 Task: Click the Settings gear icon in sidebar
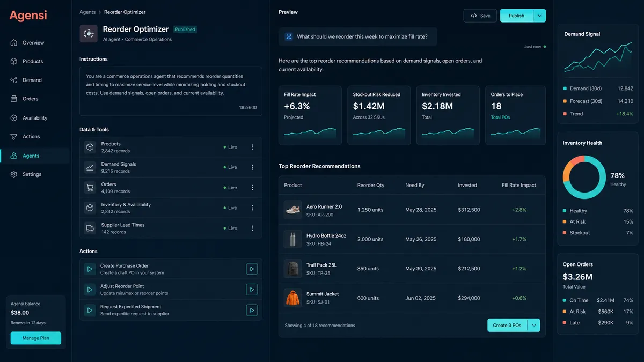(14, 175)
